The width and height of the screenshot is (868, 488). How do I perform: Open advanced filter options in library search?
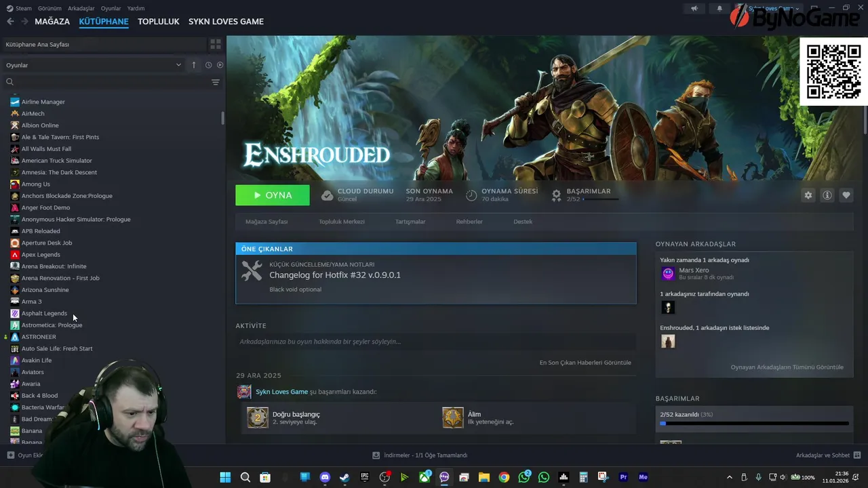coord(216,82)
